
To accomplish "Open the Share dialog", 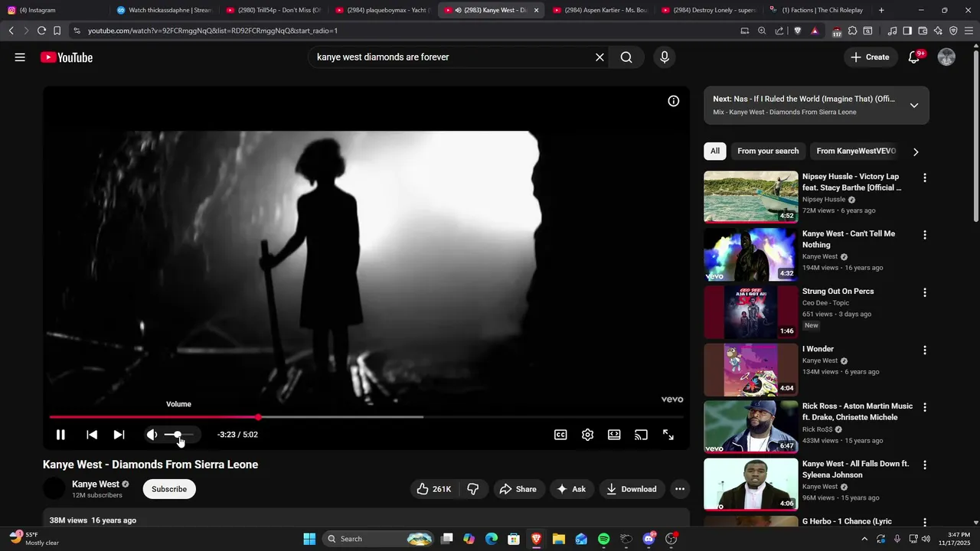I will pos(518,489).
